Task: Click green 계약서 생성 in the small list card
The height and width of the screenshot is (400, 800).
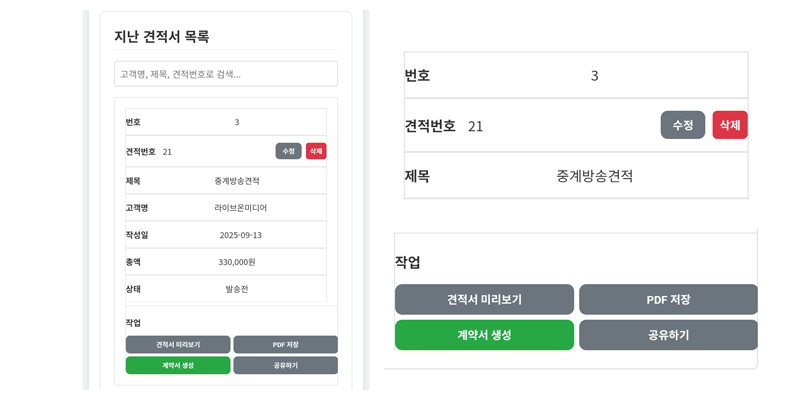Action: 178,365
